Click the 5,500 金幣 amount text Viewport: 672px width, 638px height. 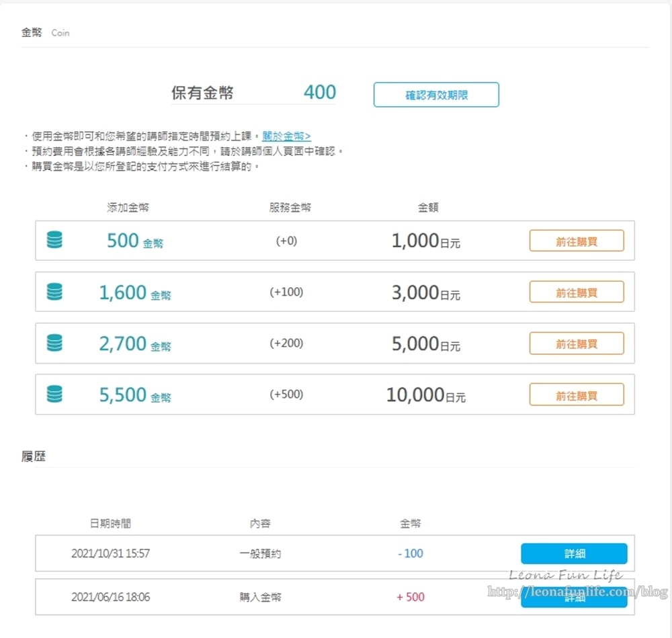(134, 395)
